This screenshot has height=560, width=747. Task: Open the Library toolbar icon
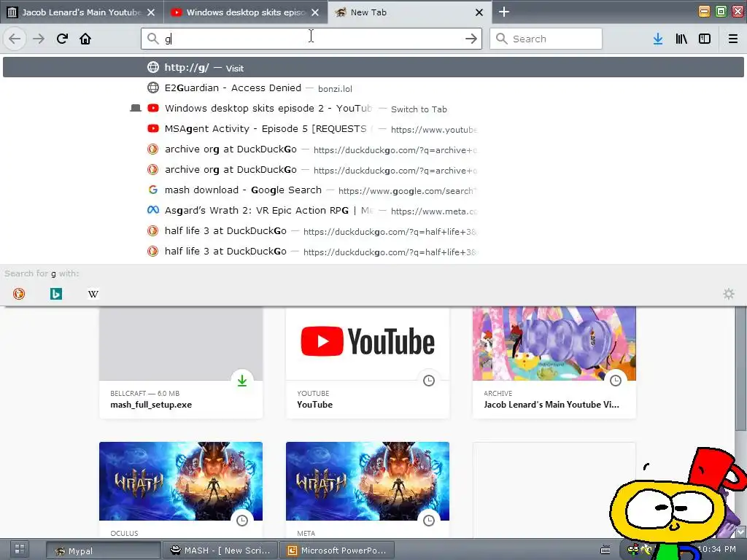tap(681, 39)
